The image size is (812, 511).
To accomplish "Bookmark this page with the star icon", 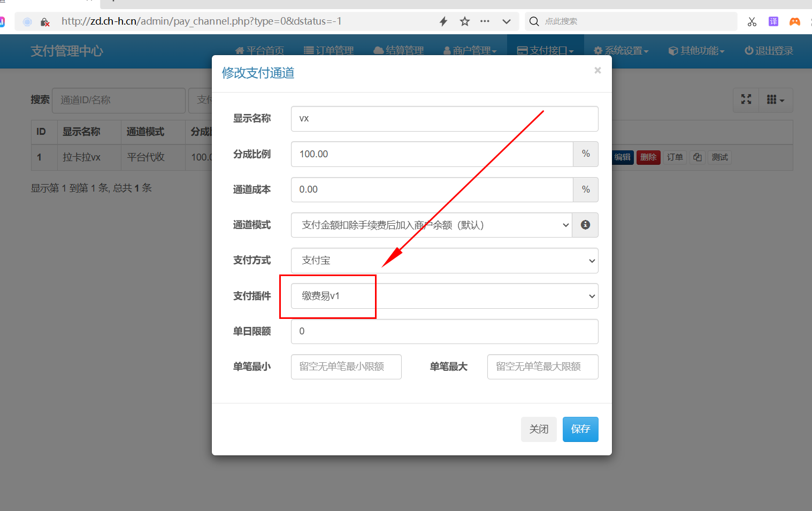I will (464, 21).
